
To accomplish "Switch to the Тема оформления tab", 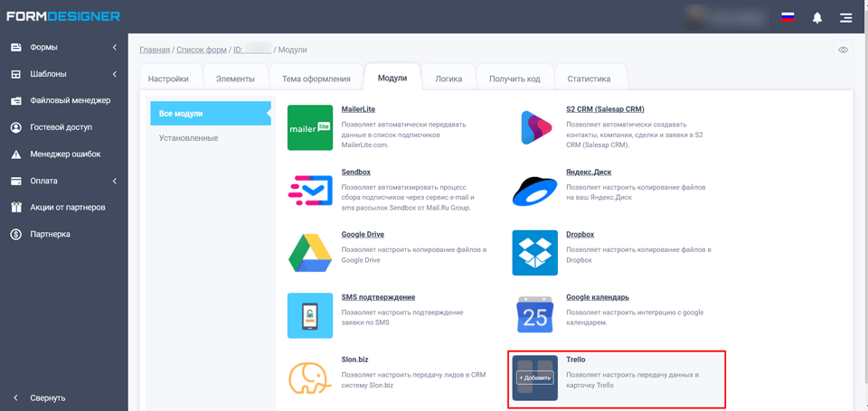I will click(316, 79).
